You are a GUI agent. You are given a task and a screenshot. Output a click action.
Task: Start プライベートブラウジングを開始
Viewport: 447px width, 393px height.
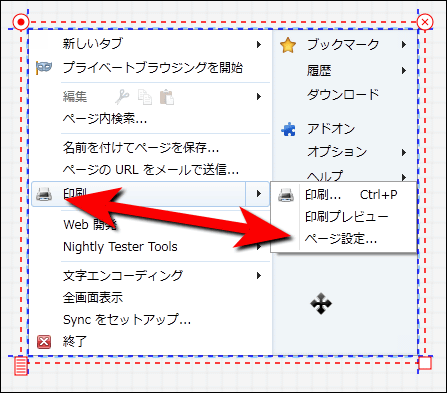tap(153, 68)
